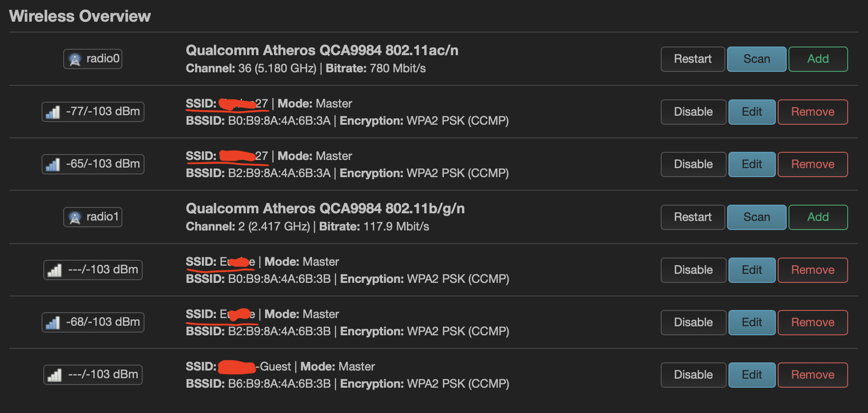
Task: Restart the radio1 802.11b/g/n device
Action: 693,217
